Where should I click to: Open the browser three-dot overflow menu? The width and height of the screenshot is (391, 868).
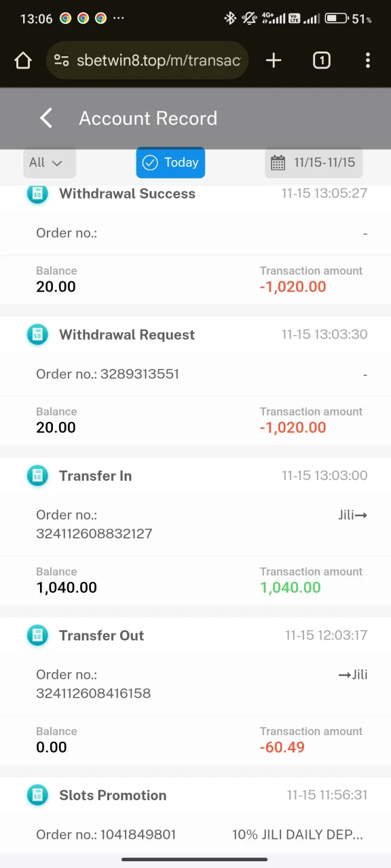click(x=368, y=60)
